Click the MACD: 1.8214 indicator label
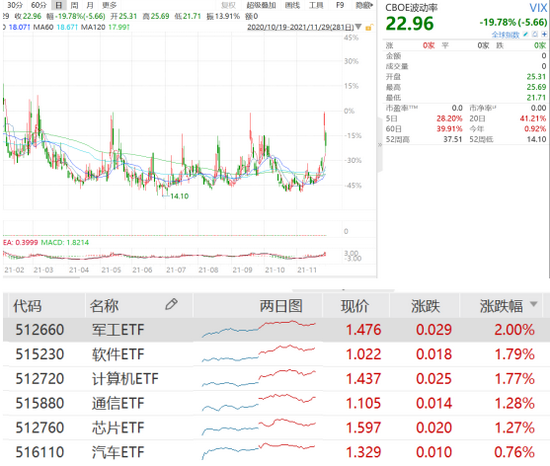This screenshot has height=466, width=550. point(65,242)
